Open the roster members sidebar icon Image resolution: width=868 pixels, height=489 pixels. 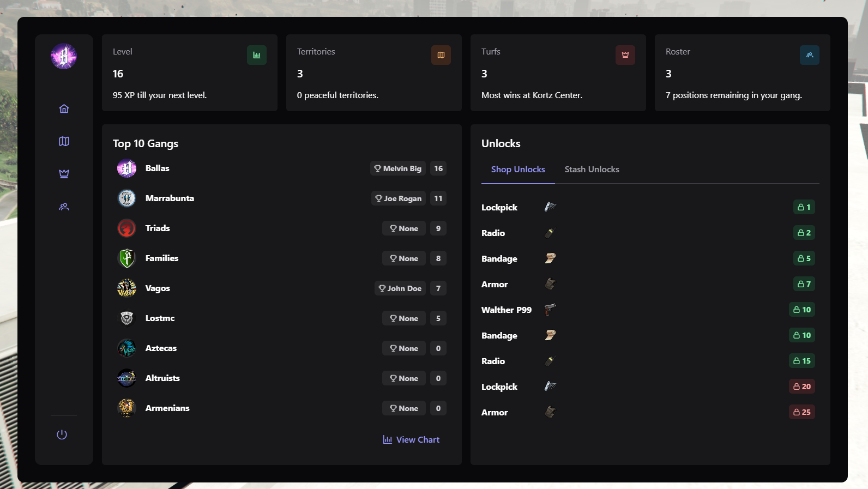(64, 207)
